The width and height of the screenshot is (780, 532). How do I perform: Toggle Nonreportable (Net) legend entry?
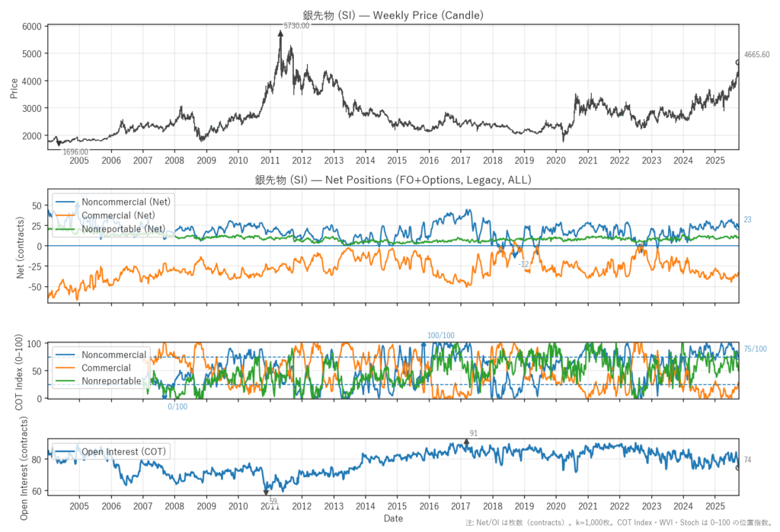tap(123, 228)
